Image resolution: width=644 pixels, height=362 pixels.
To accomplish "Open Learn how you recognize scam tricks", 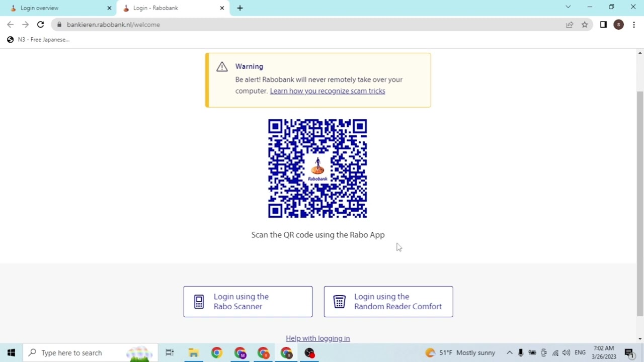I will 328,91.
